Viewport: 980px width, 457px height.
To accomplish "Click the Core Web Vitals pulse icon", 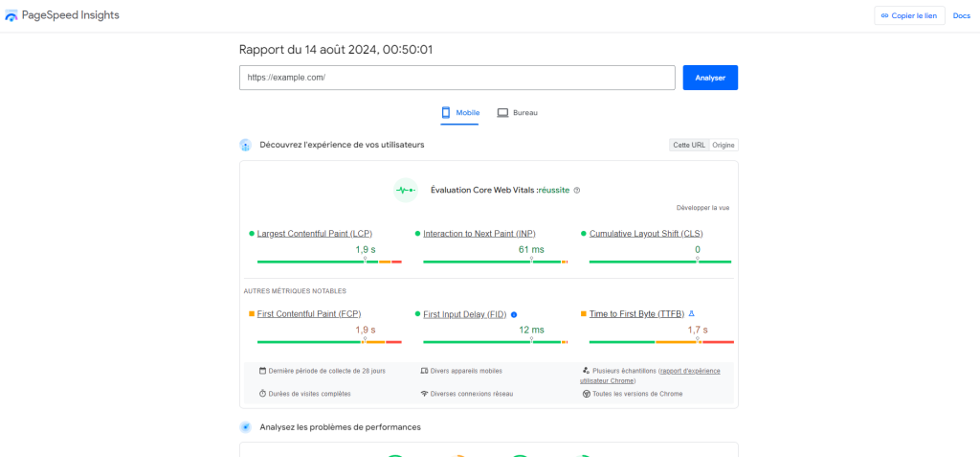I will (406, 190).
